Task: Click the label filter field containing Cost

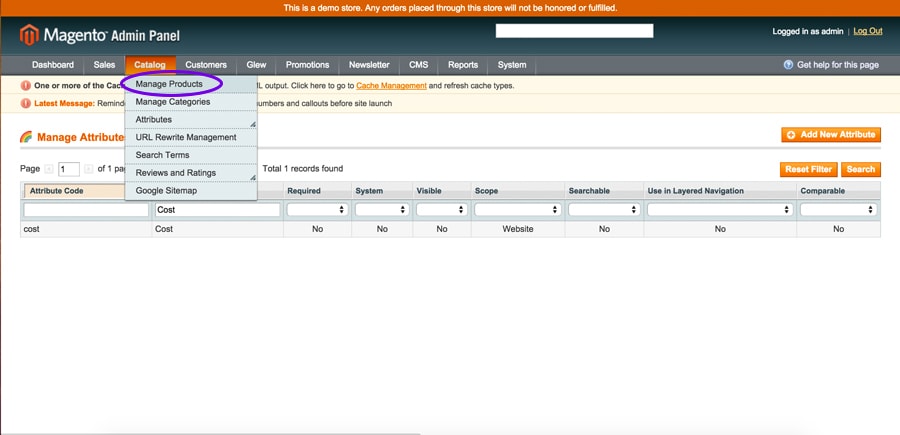Action: [x=218, y=210]
